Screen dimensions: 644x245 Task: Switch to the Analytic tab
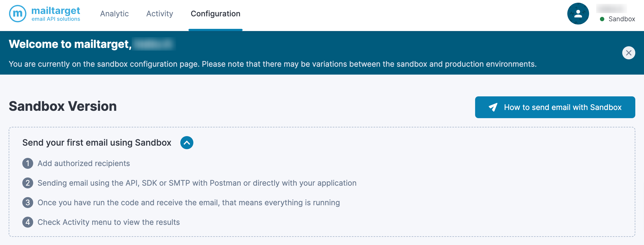[x=114, y=14]
